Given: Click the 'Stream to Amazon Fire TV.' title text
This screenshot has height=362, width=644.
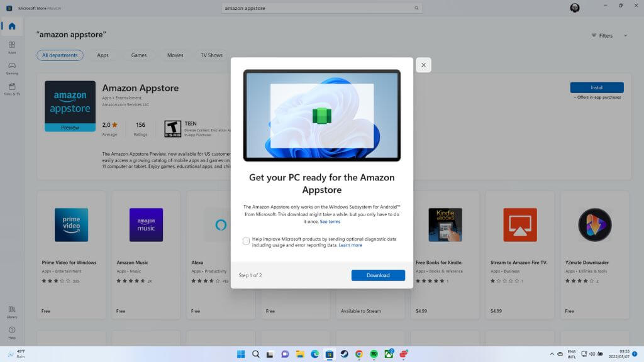Looking at the screenshot, I should tap(519, 262).
